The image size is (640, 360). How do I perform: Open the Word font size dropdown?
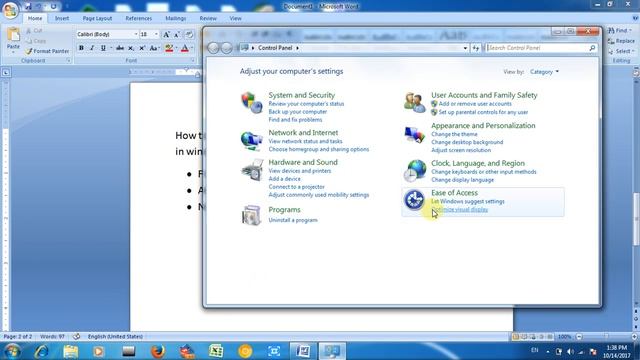pyautogui.click(x=156, y=35)
